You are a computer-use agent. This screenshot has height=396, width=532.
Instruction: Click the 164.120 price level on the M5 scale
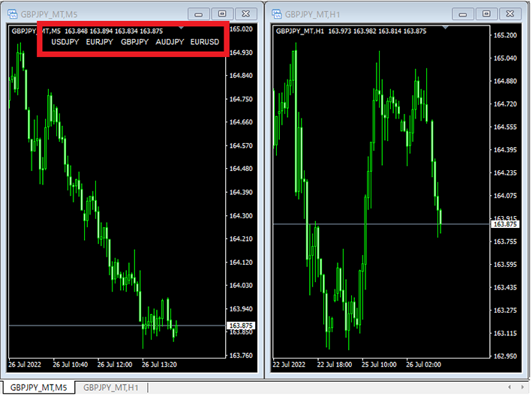point(241,262)
